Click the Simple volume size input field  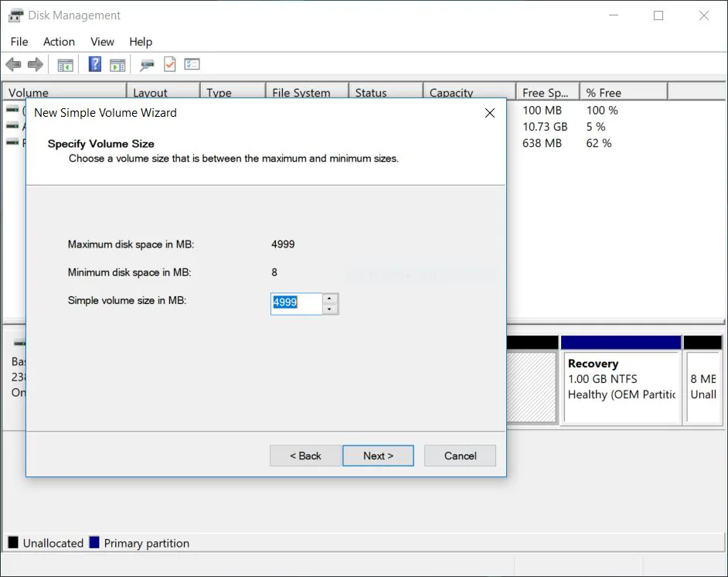tap(296, 304)
